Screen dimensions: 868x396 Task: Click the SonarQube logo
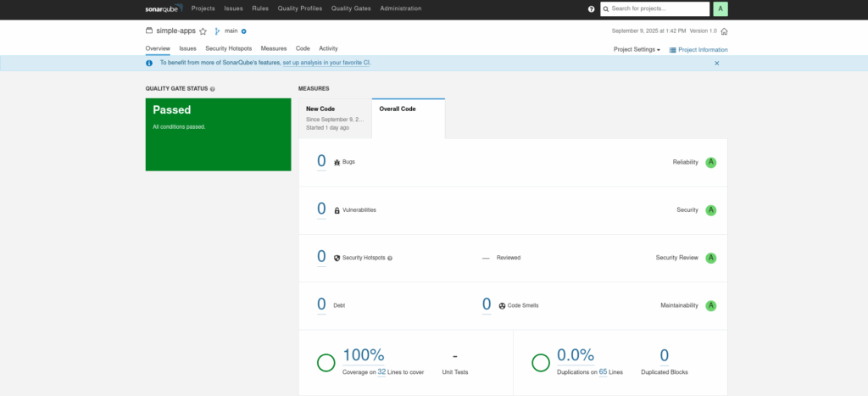coord(164,8)
